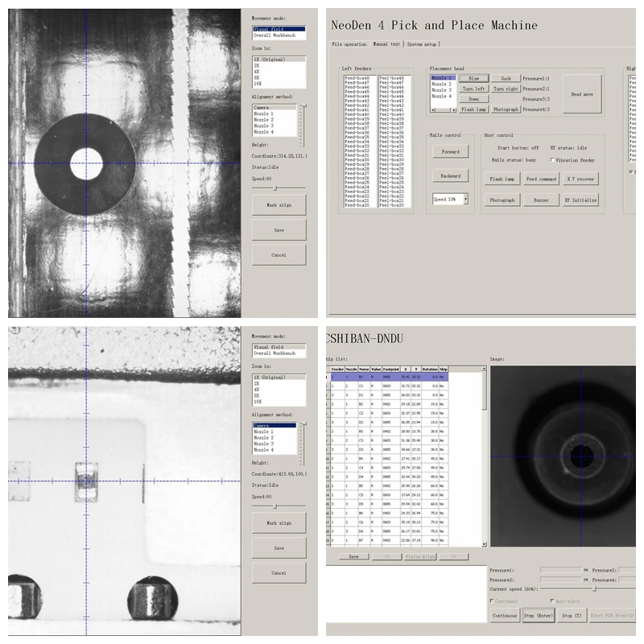Move rails with the Forward button
Viewport: 644px width, 644px height.
click(x=451, y=151)
